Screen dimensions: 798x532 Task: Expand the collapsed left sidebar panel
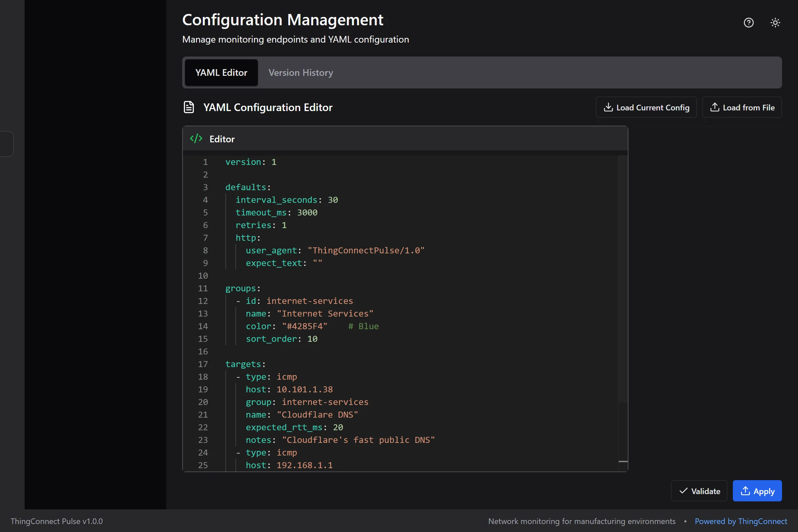6,144
